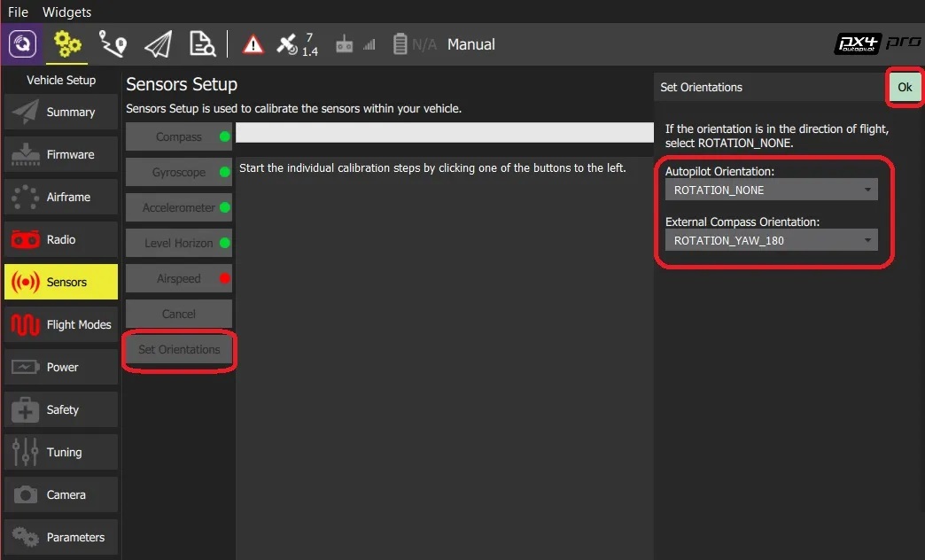The height and width of the screenshot is (560, 925).
Task: Open the Manual flight mode selector
Action: point(470,44)
